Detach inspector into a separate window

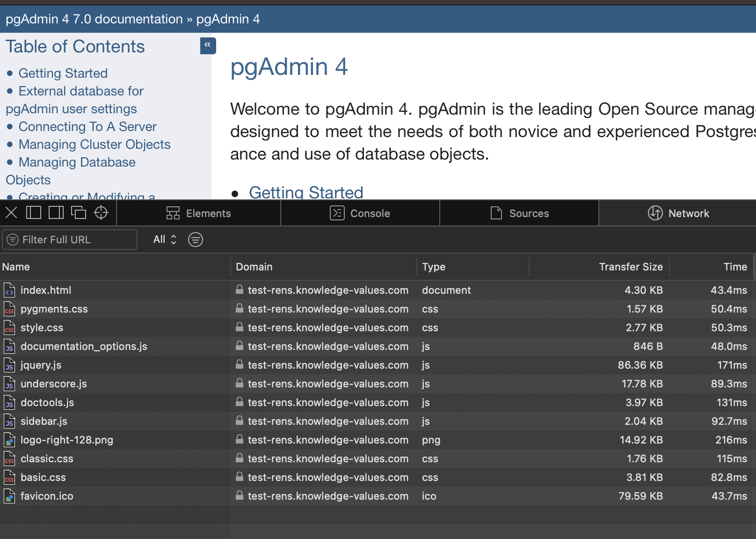[x=79, y=212]
